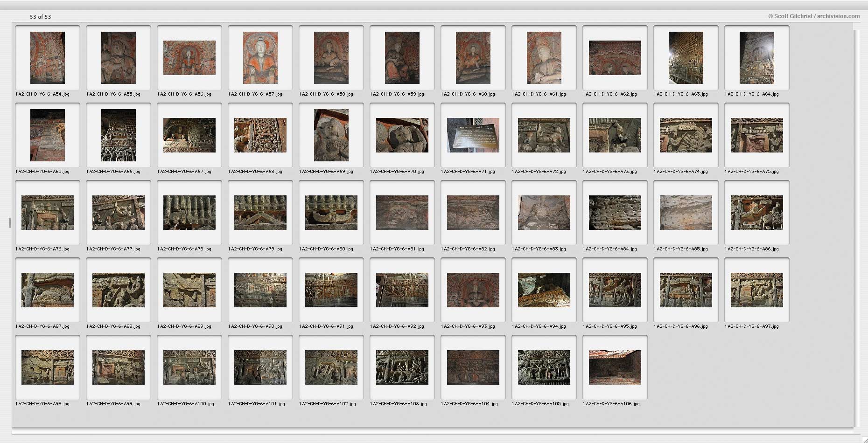Select thumbnail 1A2-CH-D-YG-6-A67.jpg
868x443 pixels.
coord(189,135)
